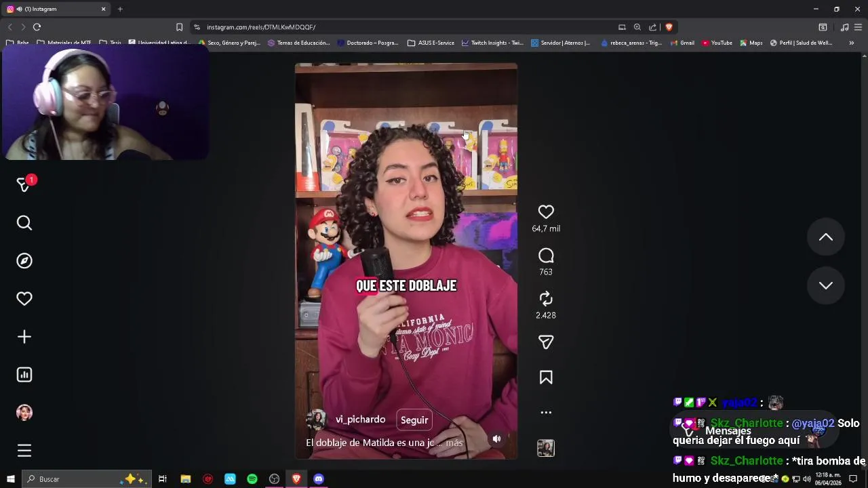The image size is (868, 488).
Task: Open the reel's three-dot options menu
Action: point(546,412)
